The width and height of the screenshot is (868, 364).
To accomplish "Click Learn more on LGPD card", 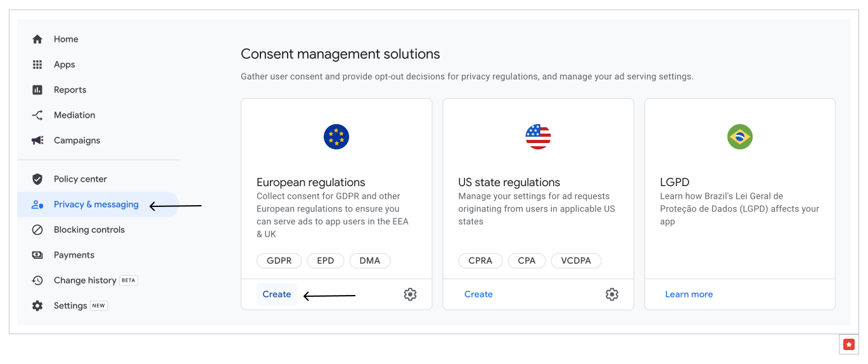I will coord(689,294).
